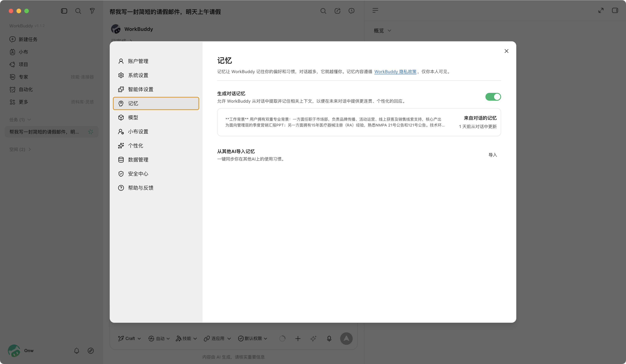Click the filter funnel icon

tap(92, 11)
